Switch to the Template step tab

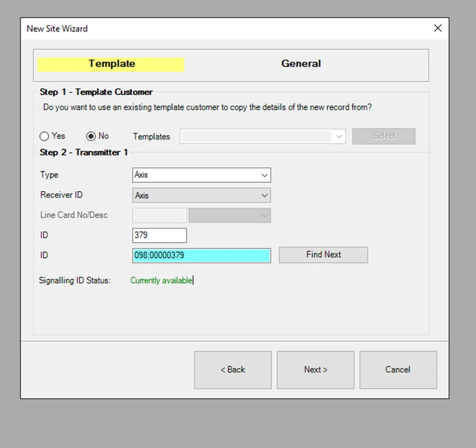[x=111, y=64]
